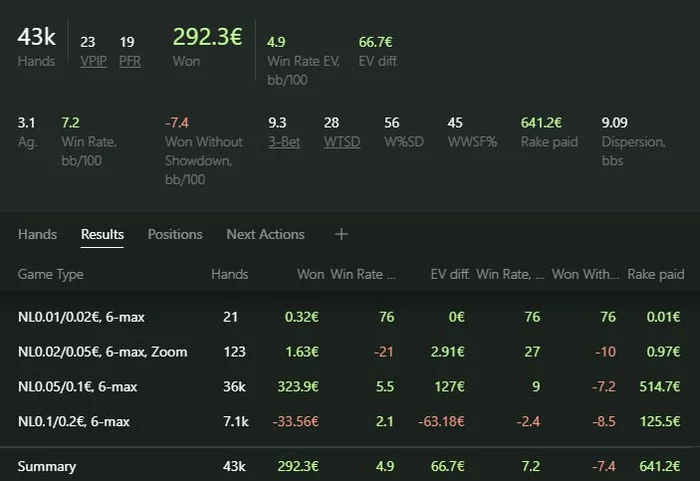Switch to the Hands tab

[x=38, y=234]
